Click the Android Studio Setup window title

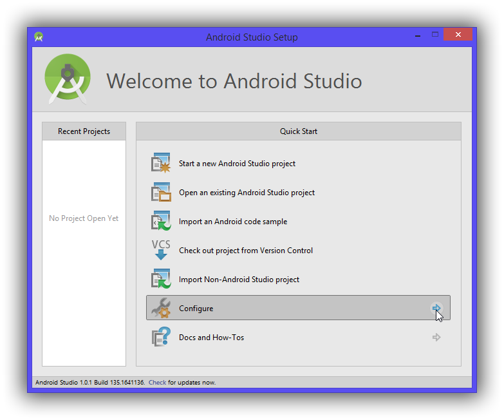coord(252,37)
